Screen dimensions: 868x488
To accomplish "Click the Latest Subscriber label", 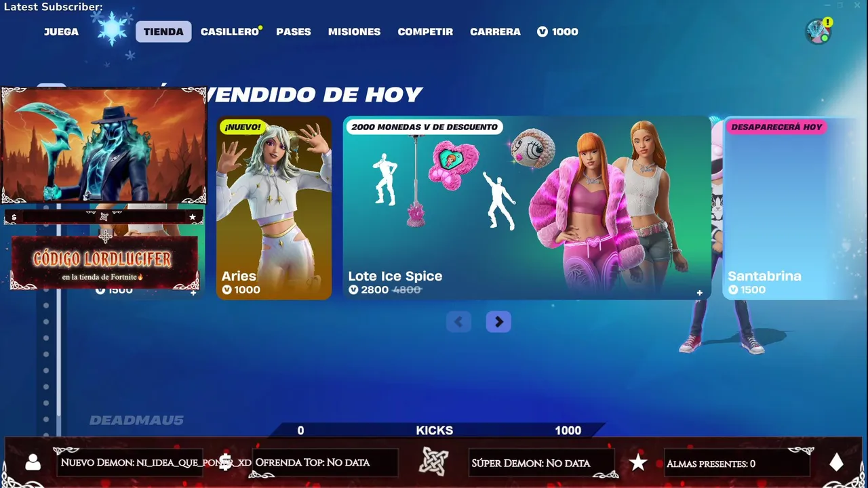I will pyautogui.click(x=54, y=7).
